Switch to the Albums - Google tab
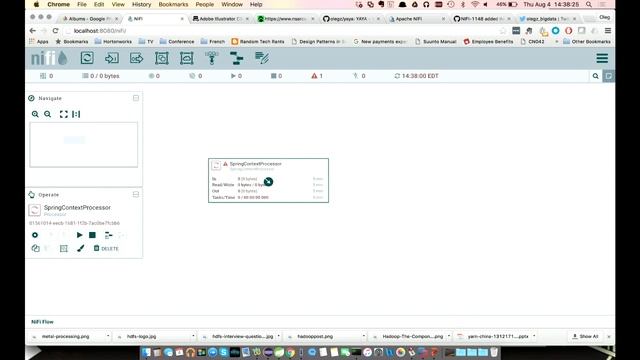Image resolution: width=640 pixels, height=360 pixels. click(x=89, y=19)
